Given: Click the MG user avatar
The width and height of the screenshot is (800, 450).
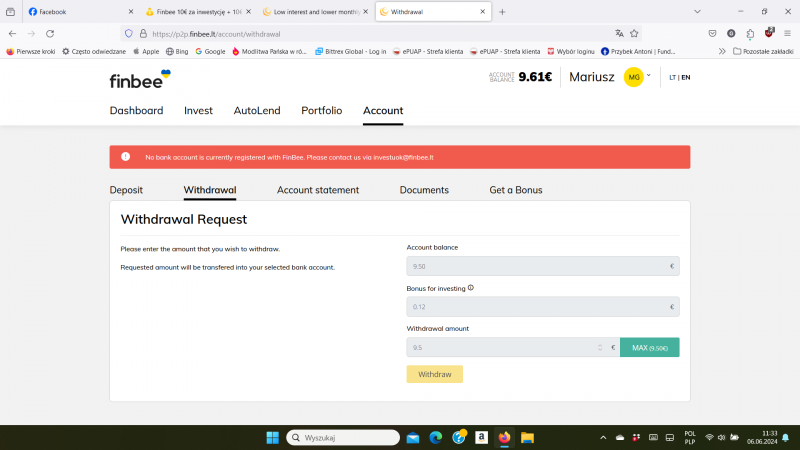Looking at the screenshot, I should point(633,77).
